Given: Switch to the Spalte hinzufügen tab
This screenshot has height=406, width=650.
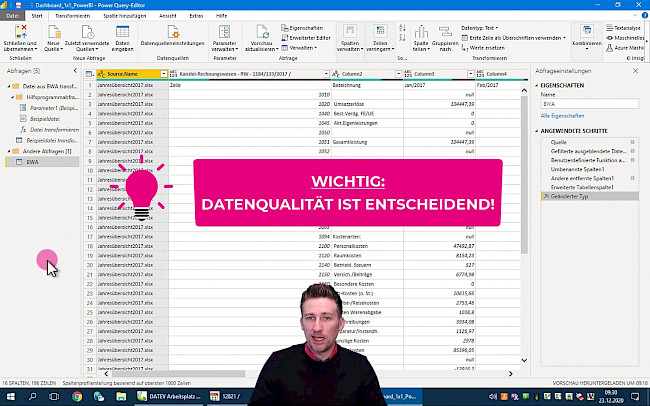Looking at the screenshot, I should [124, 16].
